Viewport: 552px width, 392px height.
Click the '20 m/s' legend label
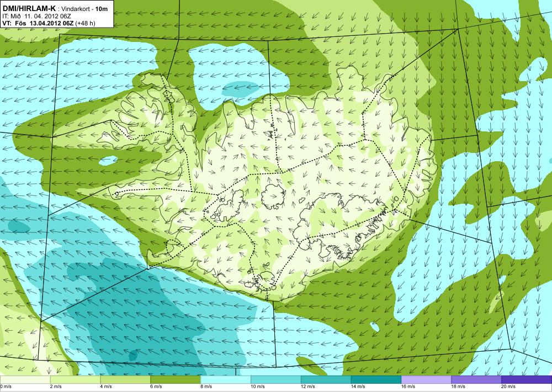coord(509,386)
